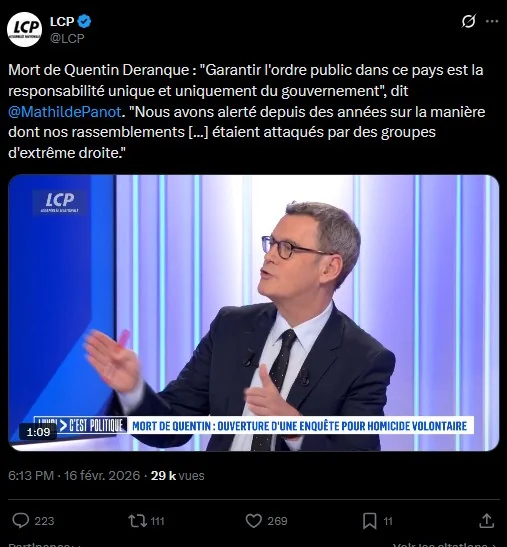Like the tweet with the heart icon
The image size is (507, 547).
tap(254, 521)
